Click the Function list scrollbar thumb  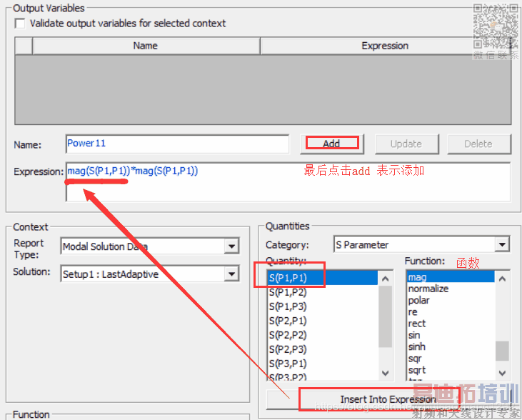pos(502,351)
